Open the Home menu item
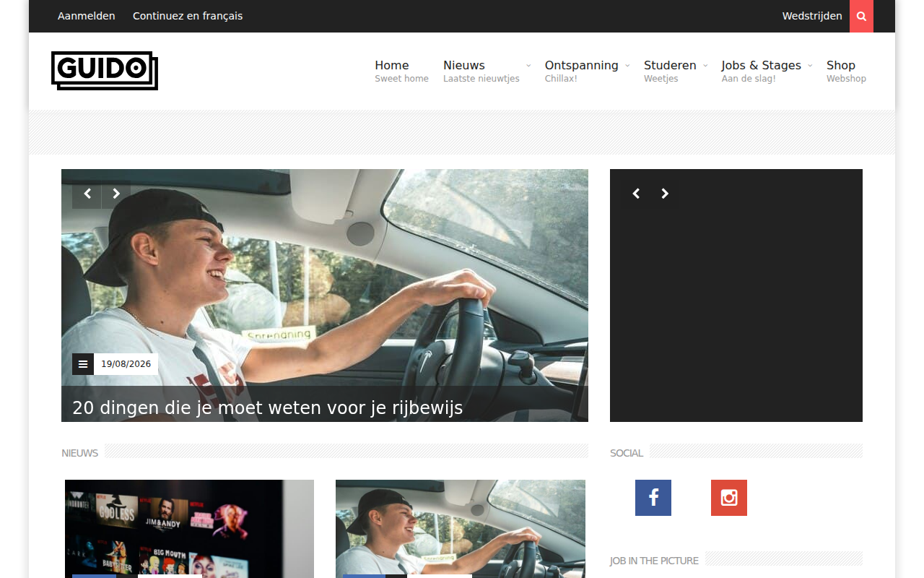This screenshot has width=924, height=578. tap(401, 71)
